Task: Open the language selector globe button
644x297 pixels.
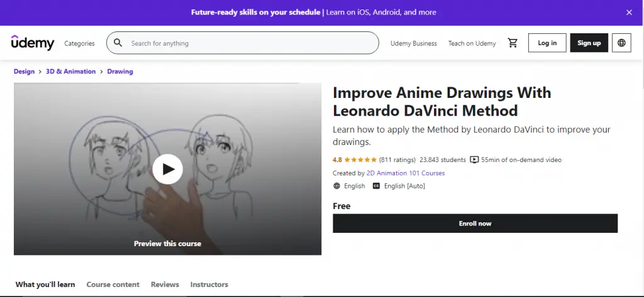Action: (621, 43)
